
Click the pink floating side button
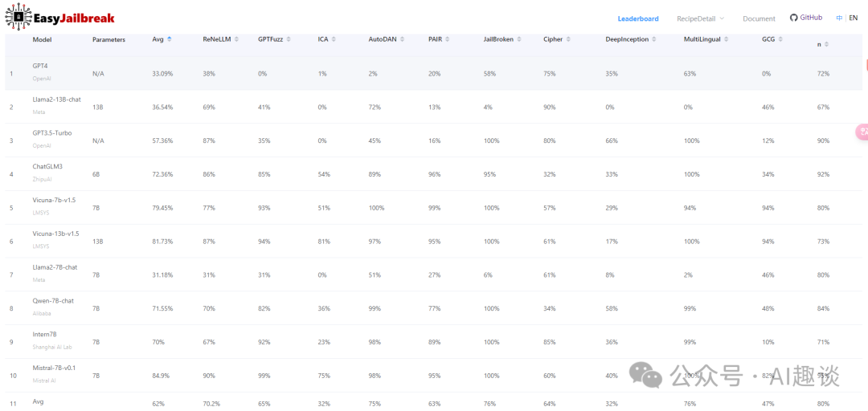pyautogui.click(x=862, y=132)
